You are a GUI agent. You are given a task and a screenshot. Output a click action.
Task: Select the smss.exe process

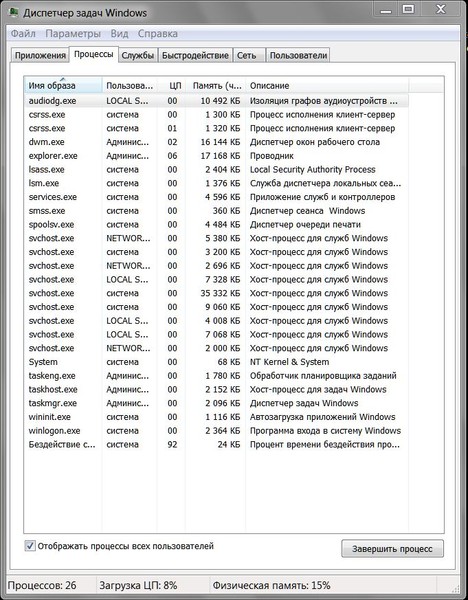216,211
